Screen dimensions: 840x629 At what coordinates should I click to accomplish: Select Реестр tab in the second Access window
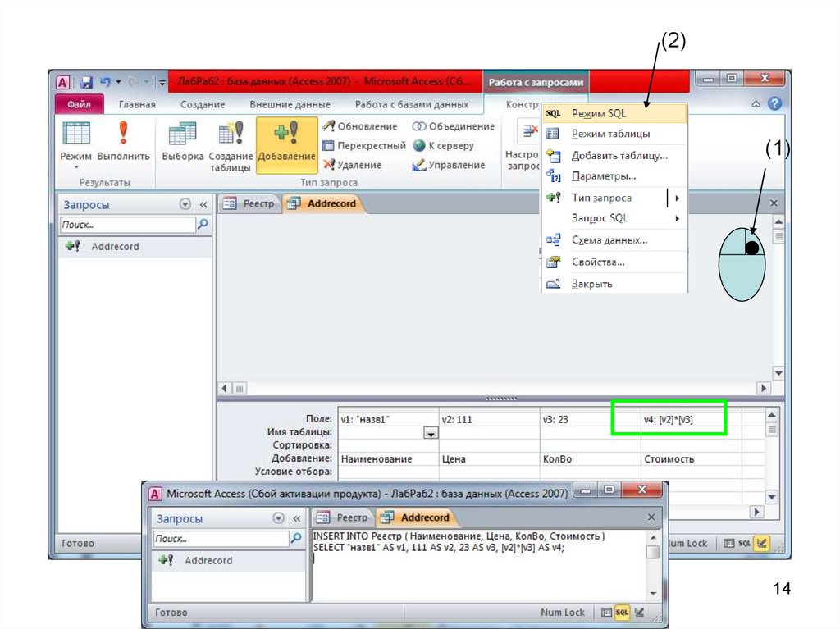tap(343, 517)
